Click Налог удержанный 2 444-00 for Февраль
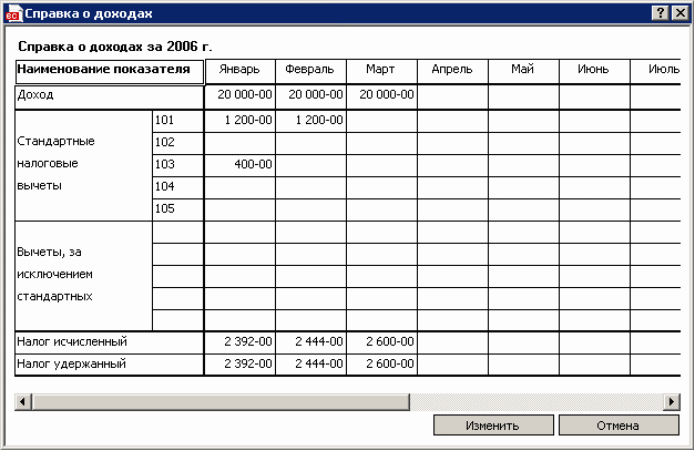This screenshot has width=694, height=450. (x=311, y=365)
